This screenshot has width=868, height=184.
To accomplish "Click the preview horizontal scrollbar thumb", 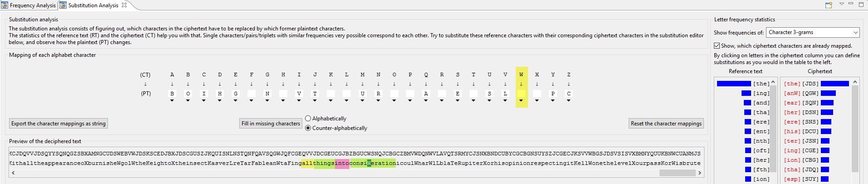I will (x=677, y=173).
